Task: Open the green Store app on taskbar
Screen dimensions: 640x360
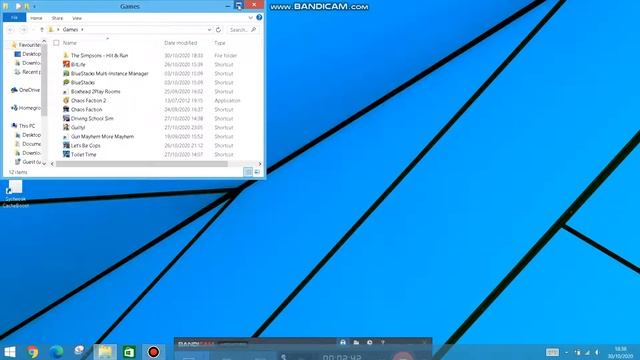Action: point(129,352)
